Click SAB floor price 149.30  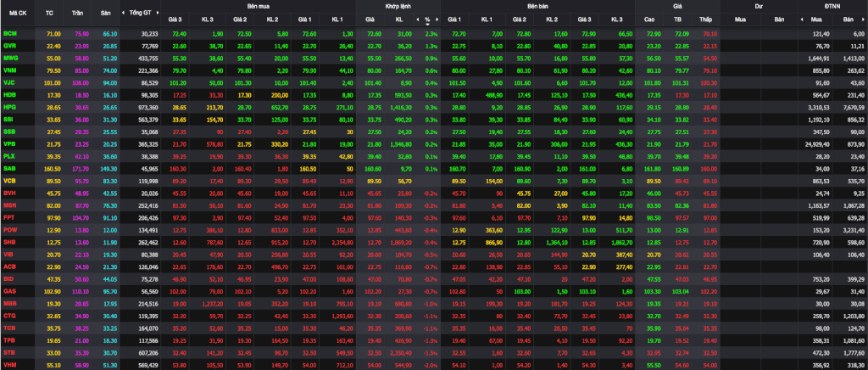pos(108,168)
